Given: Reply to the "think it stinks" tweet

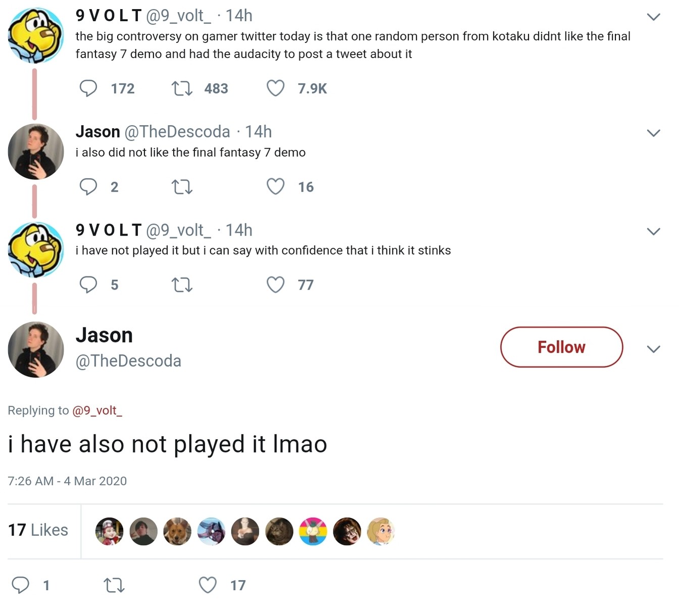Looking at the screenshot, I should (x=88, y=285).
